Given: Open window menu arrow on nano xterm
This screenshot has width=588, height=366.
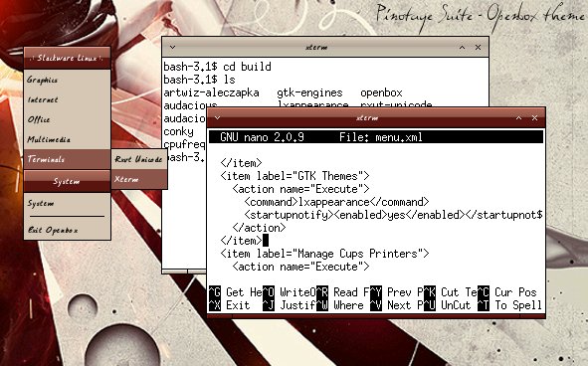Looking at the screenshot, I should pyautogui.click(x=217, y=117).
